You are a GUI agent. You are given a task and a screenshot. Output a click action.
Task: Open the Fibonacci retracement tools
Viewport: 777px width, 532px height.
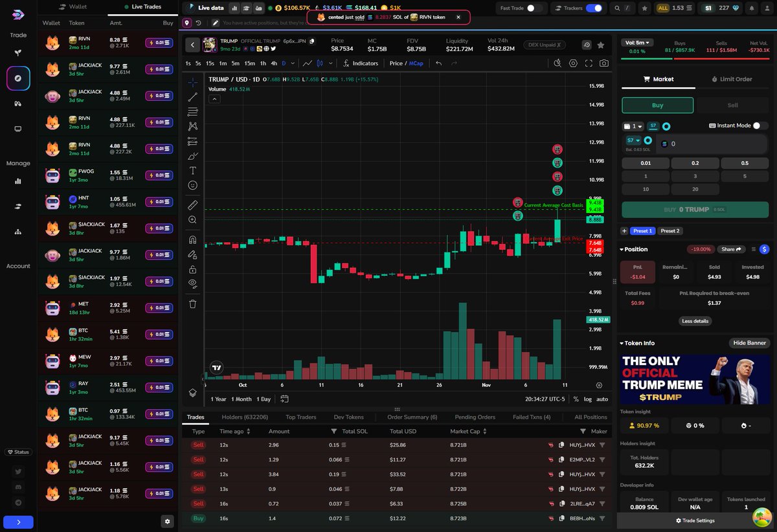[192, 112]
